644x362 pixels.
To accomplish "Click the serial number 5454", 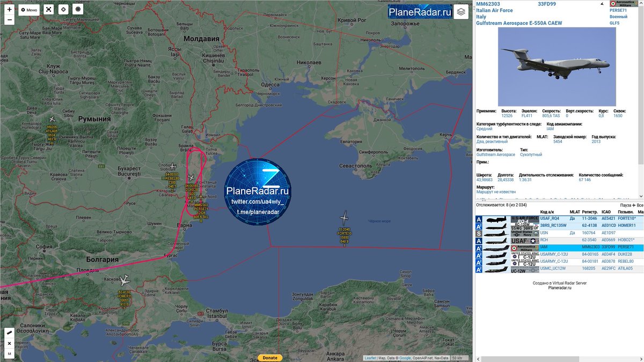I will 558,142.
